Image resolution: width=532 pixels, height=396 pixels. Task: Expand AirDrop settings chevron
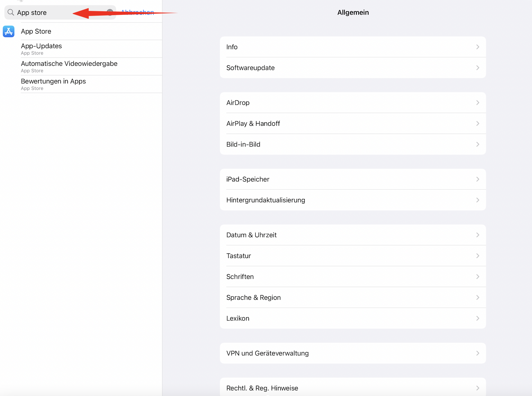[478, 103]
